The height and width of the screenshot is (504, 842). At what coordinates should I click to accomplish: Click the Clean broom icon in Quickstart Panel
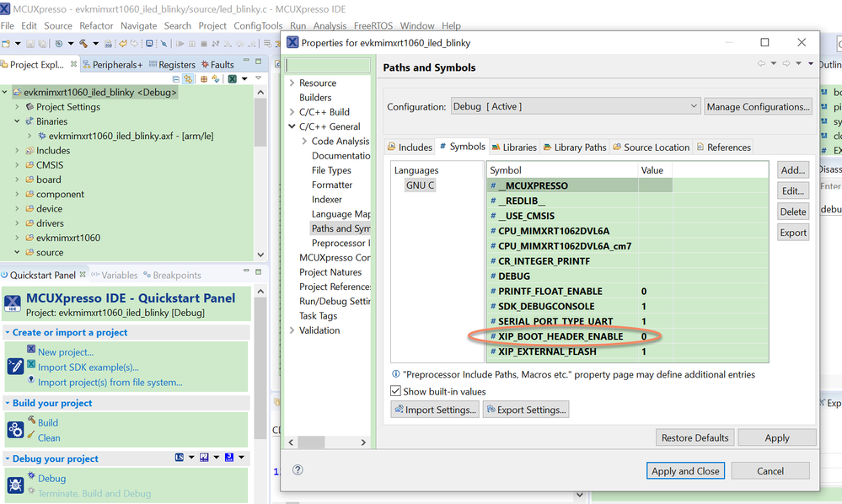[x=31, y=435]
